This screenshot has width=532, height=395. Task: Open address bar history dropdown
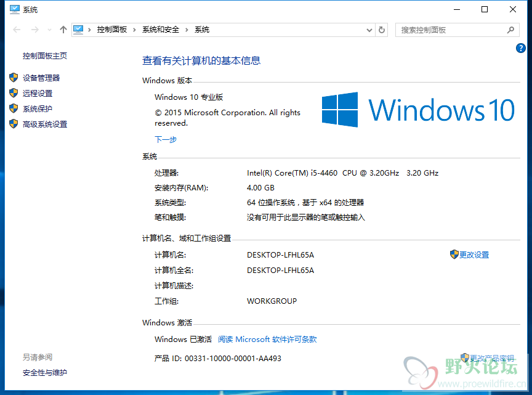369,30
